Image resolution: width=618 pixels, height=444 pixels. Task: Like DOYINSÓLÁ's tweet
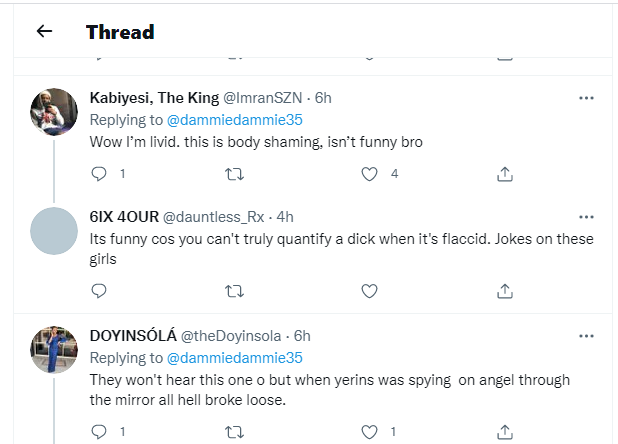369,432
